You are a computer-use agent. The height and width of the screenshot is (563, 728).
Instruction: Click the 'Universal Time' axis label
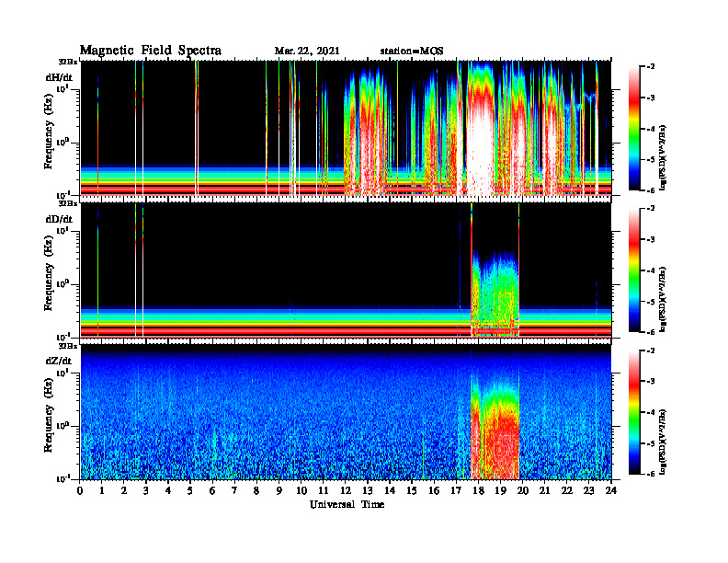click(347, 504)
